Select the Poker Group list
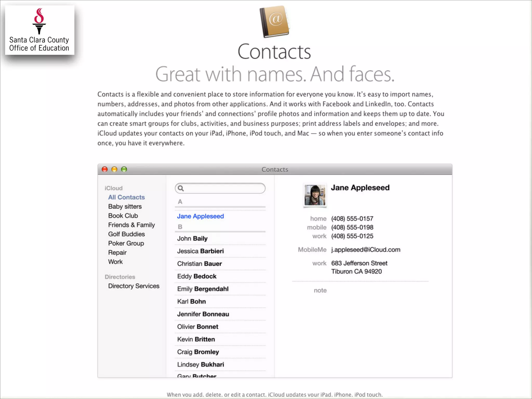 (x=126, y=243)
